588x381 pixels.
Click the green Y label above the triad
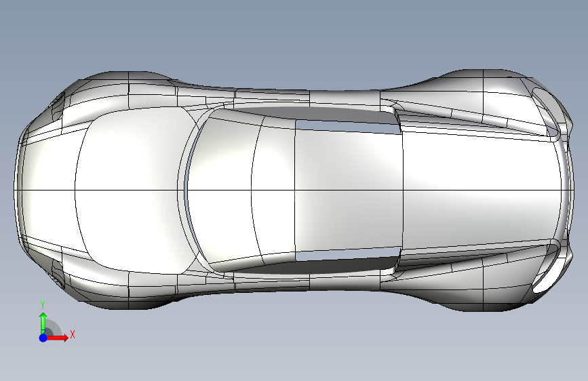click(x=43, y=305)
